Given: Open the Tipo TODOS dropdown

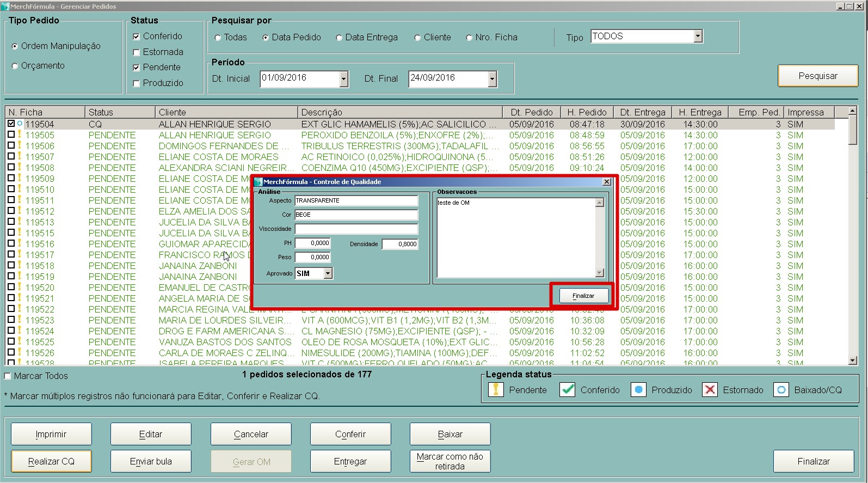Looking at the screenshot, I should [698, 36].
